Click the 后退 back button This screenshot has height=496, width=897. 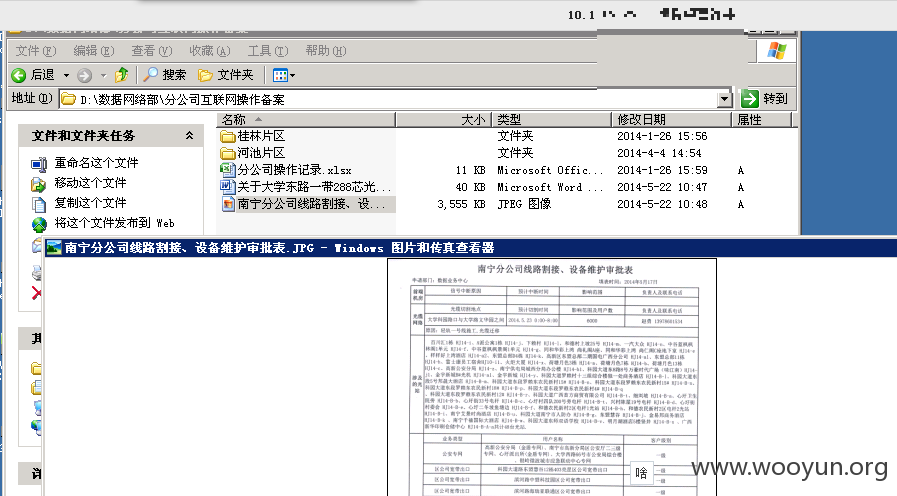click(33, 75)
